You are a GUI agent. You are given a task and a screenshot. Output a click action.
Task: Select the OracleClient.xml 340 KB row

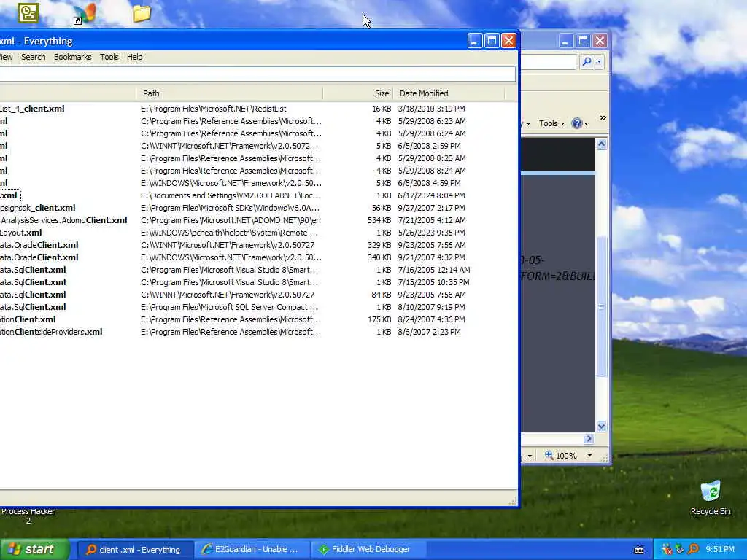(x=258, y=257)
